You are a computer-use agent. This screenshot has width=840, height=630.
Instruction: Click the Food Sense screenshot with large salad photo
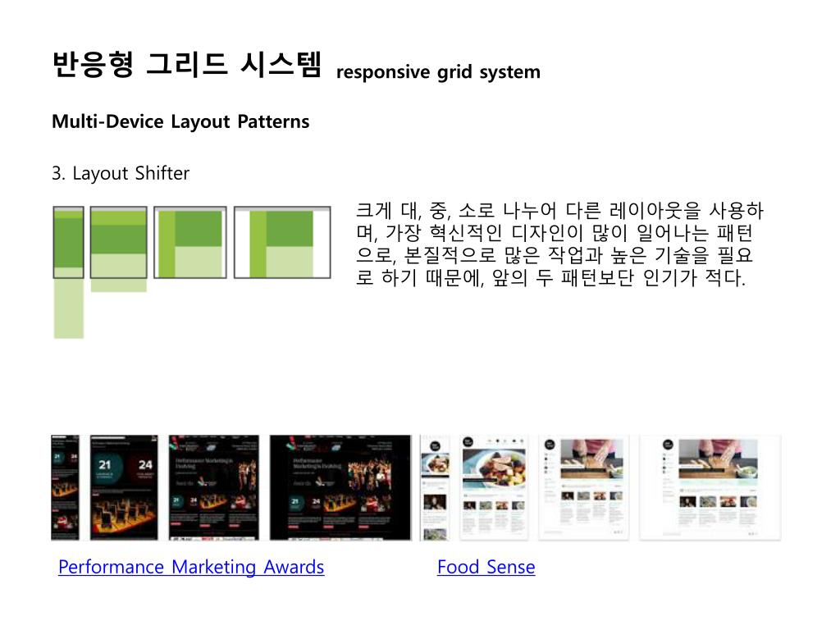494,487
